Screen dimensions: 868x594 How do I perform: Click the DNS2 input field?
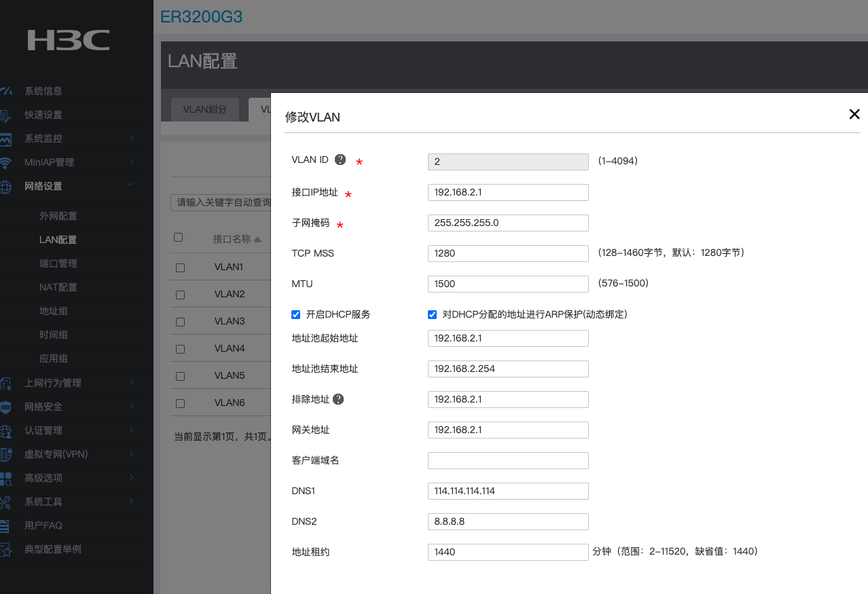[508, 521]
